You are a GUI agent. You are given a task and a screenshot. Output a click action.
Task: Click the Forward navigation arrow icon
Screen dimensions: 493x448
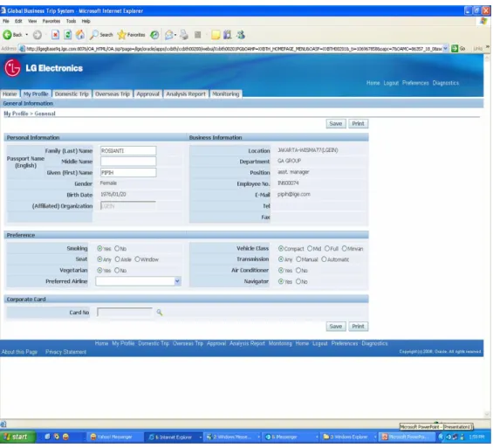point(38,35)
